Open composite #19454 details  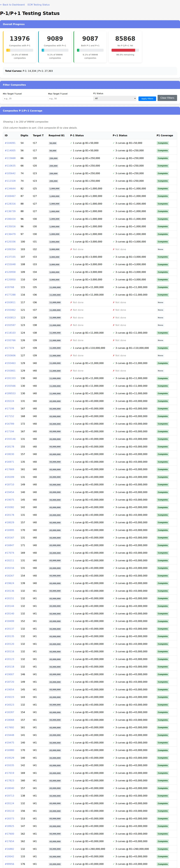click(9, 492)
